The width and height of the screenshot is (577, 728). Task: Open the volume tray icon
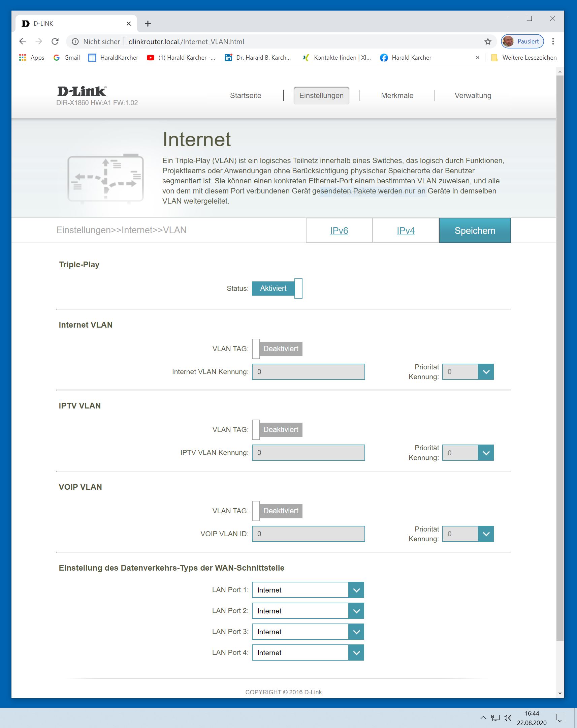508,718
